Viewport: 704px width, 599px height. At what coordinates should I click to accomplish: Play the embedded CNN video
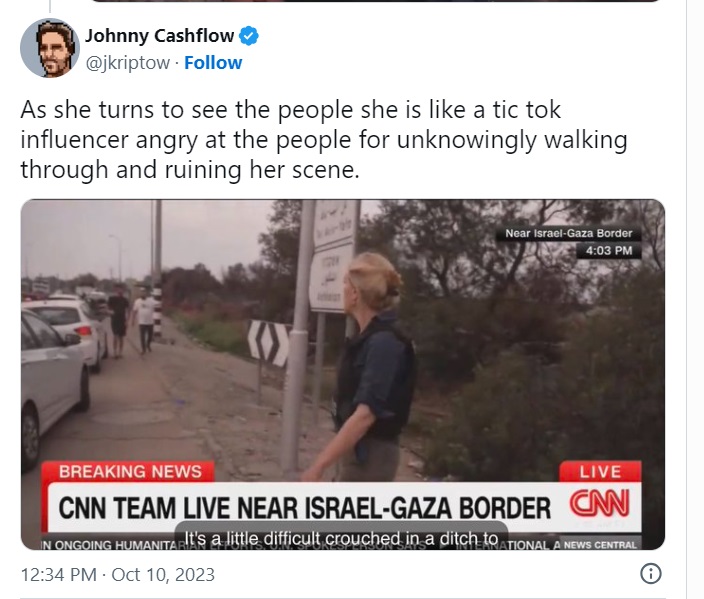[x=343, y=374]
